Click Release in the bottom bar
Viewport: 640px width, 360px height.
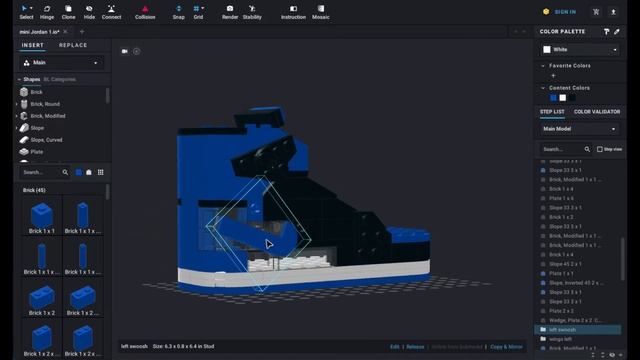tap(415, 347)
